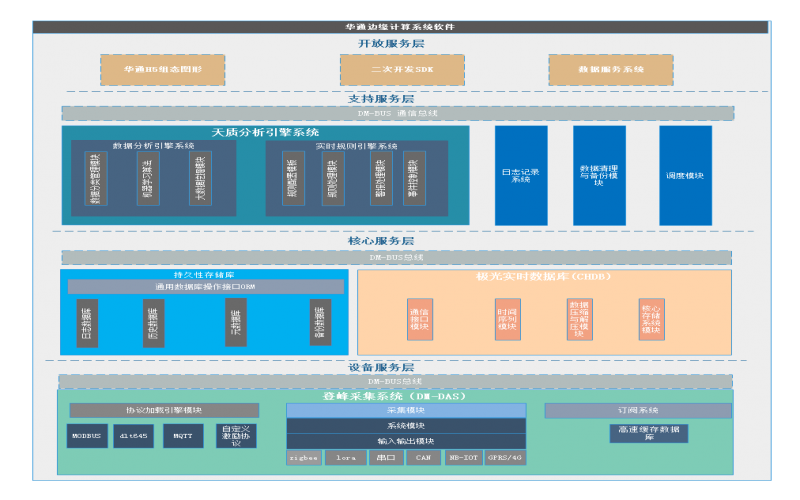Click the 华通H5组态图形 box

(162, 70)
